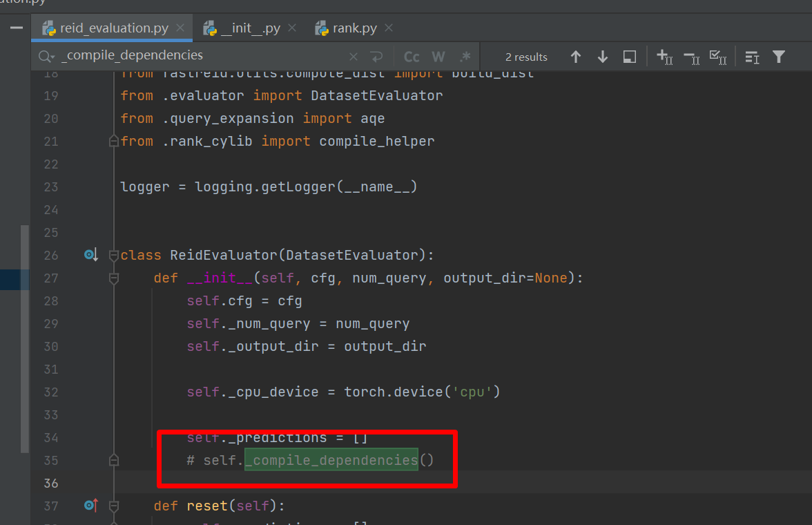The height and width of the screenshot is (525, 812).
Task: Collapse the __init__ method fold arrow
Action: [113, 278]
